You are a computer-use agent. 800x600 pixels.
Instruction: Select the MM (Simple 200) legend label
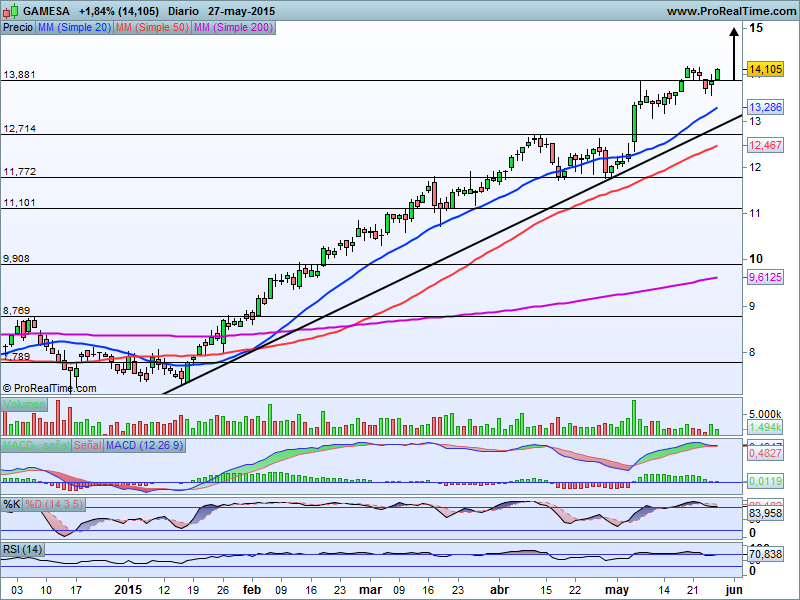[233, 28]
